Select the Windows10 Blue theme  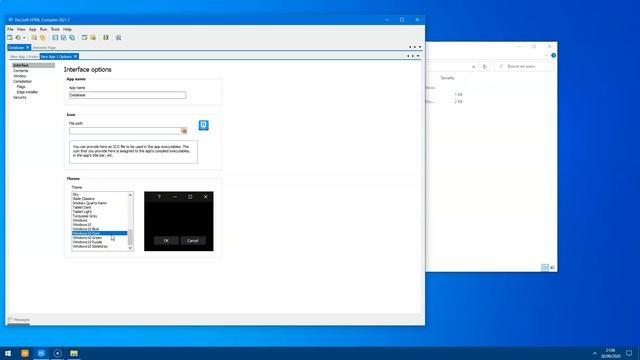pos(86,229)
